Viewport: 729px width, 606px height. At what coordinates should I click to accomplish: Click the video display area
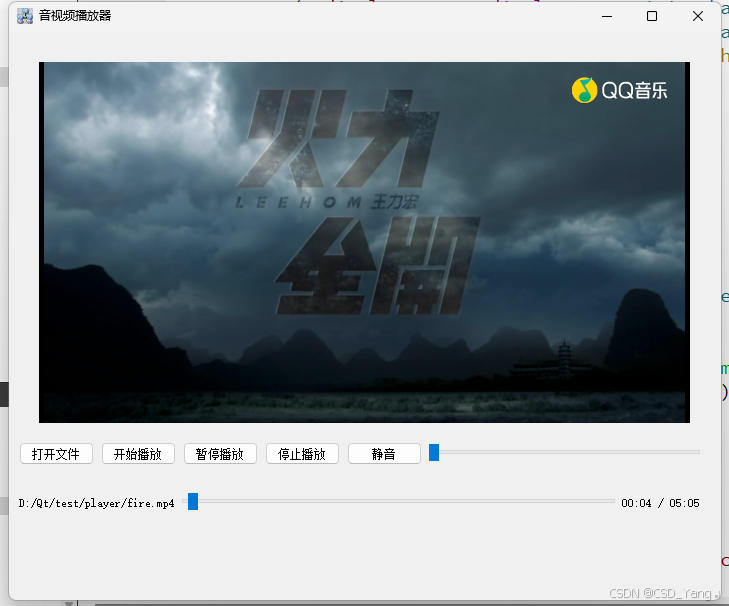click(364, 242)
